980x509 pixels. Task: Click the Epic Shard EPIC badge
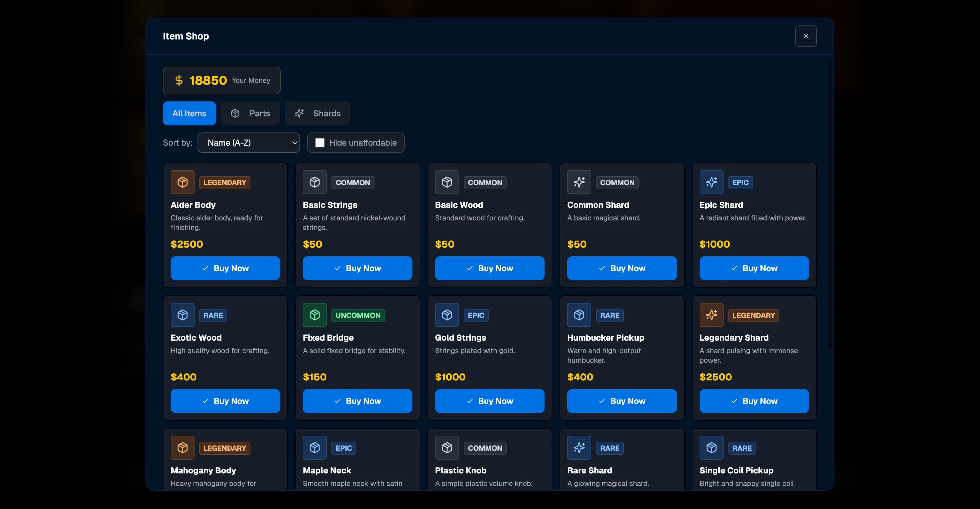(740, 183)
